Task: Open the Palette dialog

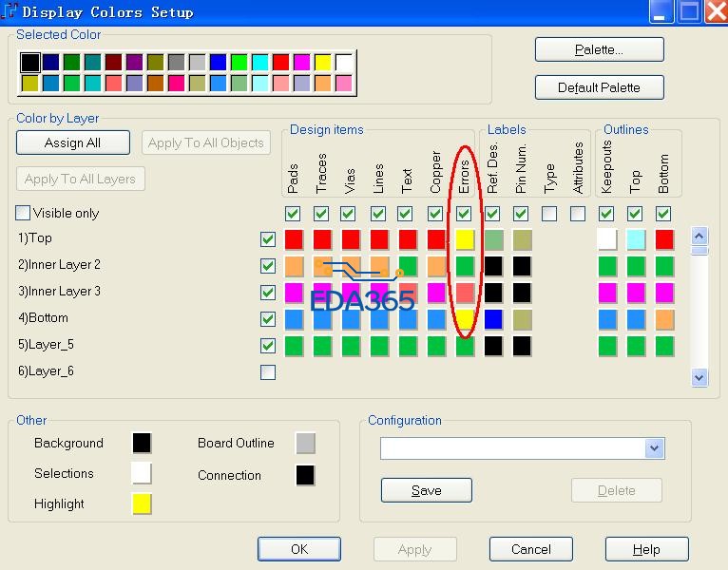Action: tap(599, 49)
